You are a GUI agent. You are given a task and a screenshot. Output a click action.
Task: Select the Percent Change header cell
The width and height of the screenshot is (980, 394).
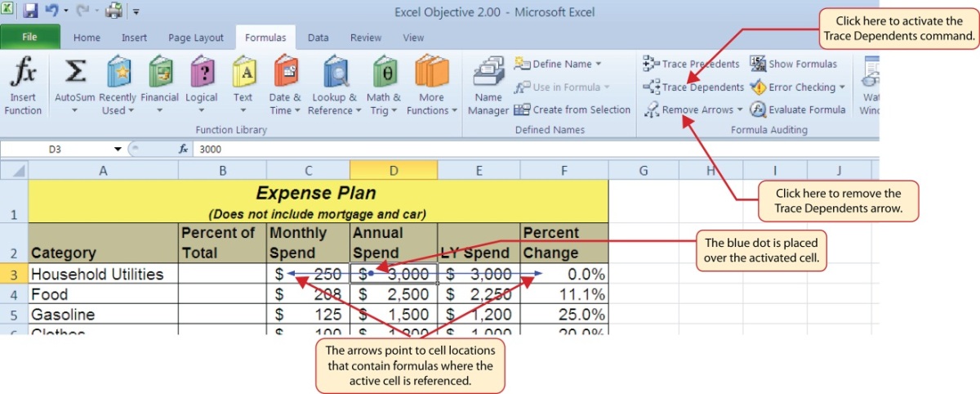click(x=564, y=243)
